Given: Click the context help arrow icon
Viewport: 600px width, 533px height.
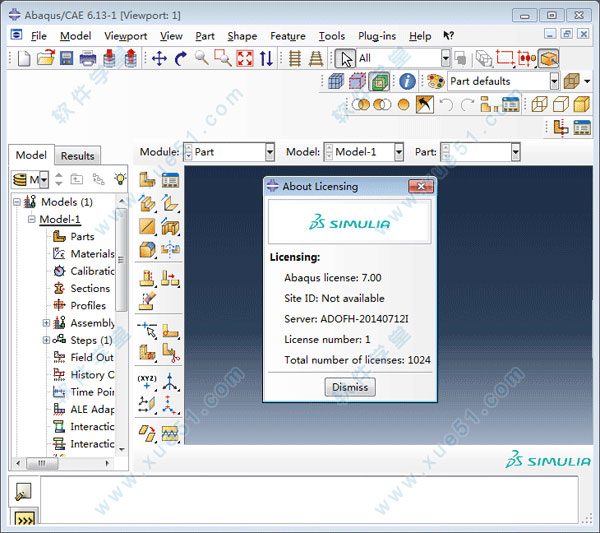Looking at the screenshot, I should [x=448, y=36].
